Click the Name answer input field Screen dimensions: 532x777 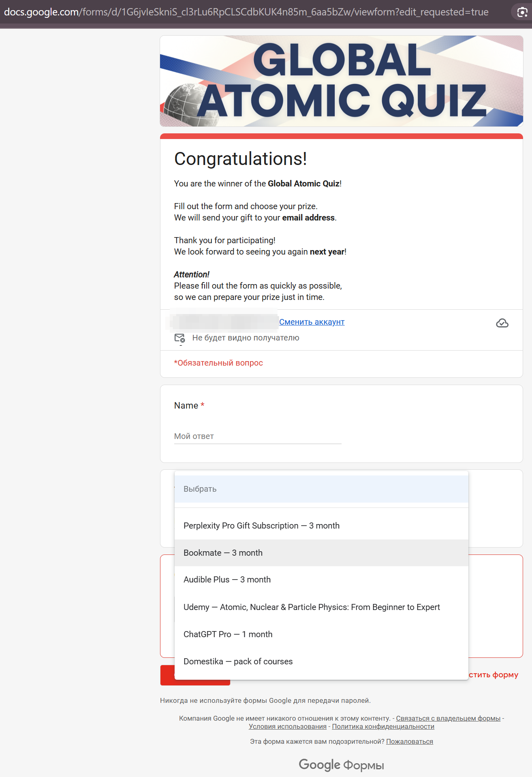[x=257, y=437]
